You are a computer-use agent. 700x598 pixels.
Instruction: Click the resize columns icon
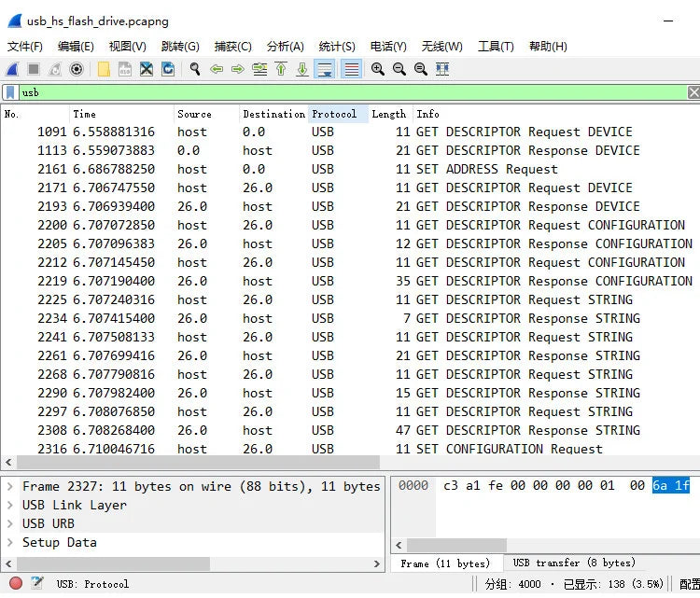pos(442,69)
